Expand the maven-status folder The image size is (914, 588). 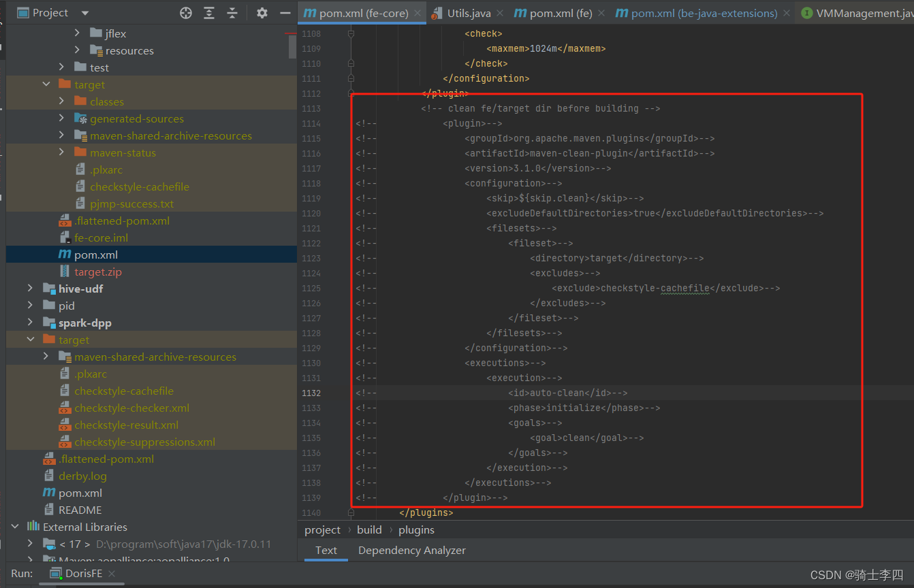[61, 152]
